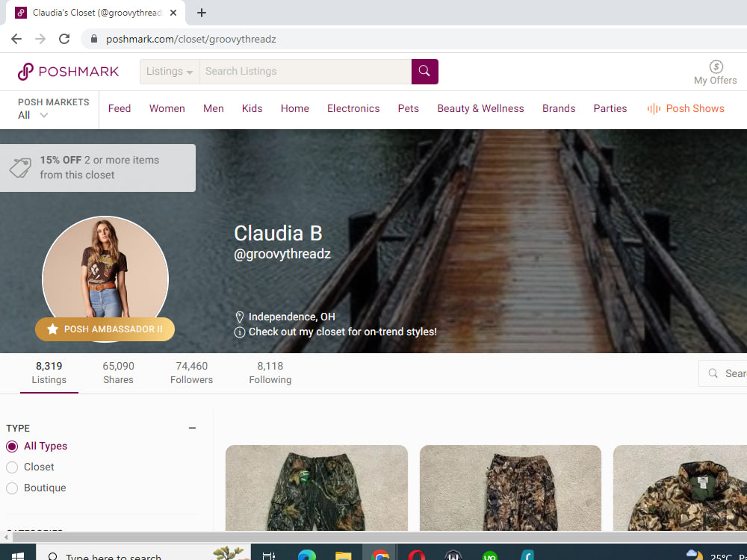Click the 15% OFF bundle discount banner
Viewport: 747px width, 560px height.
[98, 167]
